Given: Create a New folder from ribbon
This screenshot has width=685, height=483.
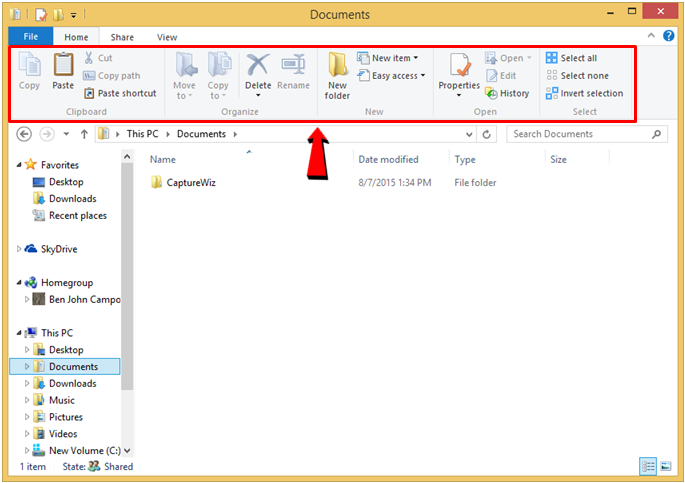Looking at the screenshot, I should [x=337, y=76].
